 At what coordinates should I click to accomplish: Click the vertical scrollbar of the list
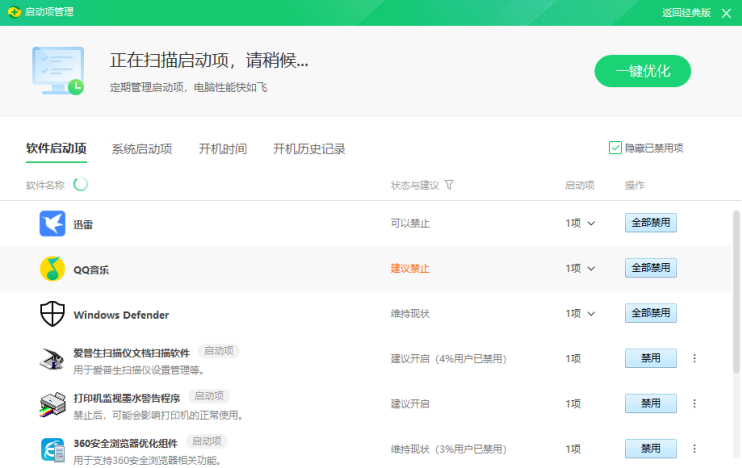736,292
